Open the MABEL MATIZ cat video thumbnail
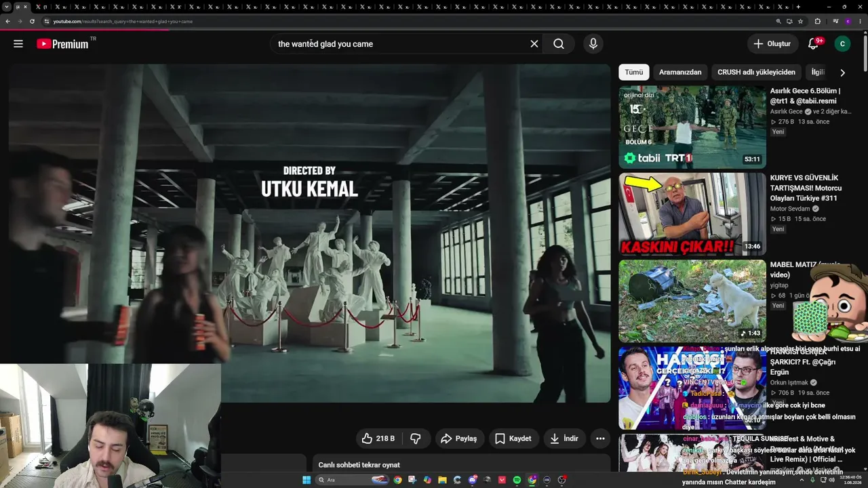 (x=692, y=301)
